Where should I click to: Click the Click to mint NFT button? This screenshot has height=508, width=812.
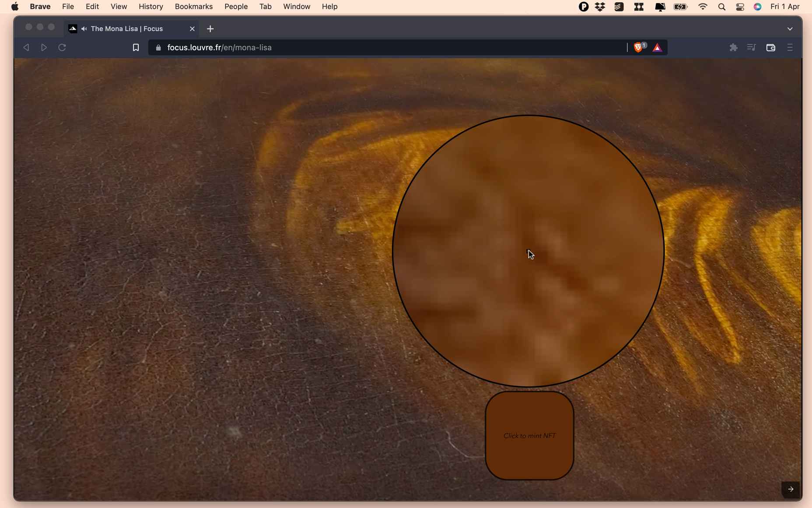(529, 436)
